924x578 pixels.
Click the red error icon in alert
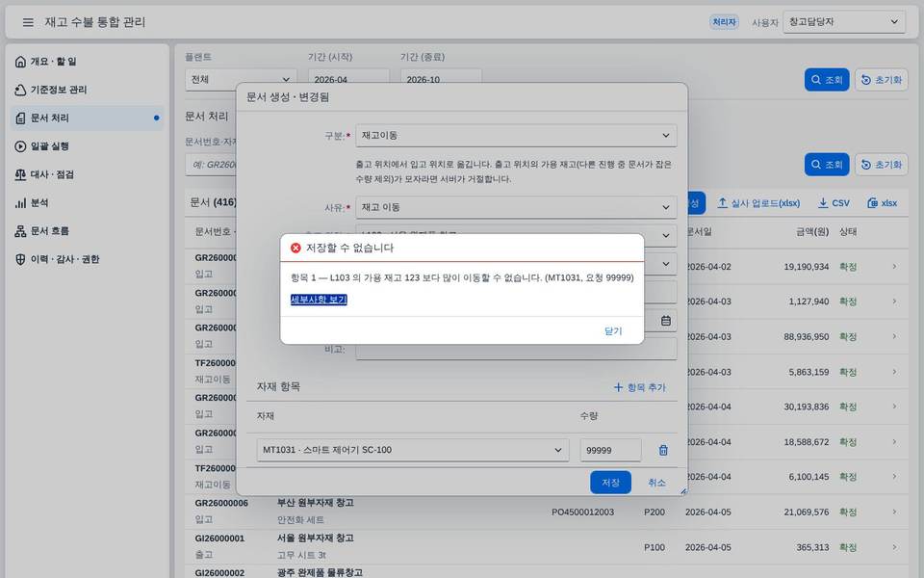pyautogui.click(x=295, y=248)
